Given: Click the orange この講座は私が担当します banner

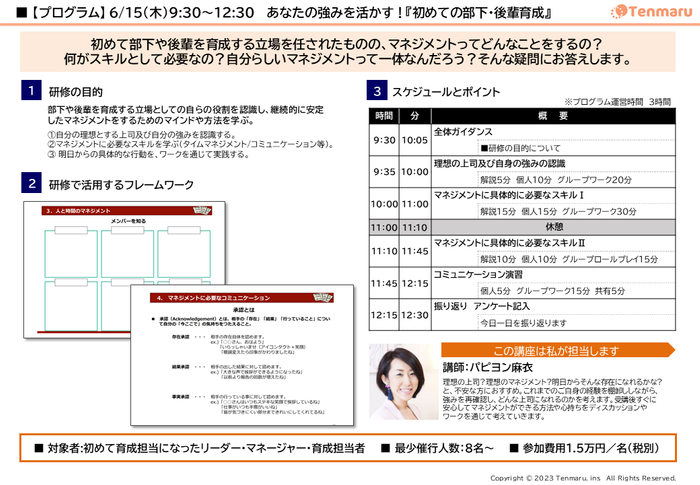Looking at the screenshot, I should tap(558, 350).
